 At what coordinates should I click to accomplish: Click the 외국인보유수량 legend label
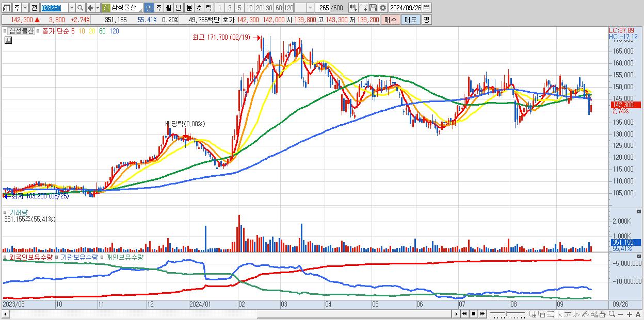coord(30,257)
